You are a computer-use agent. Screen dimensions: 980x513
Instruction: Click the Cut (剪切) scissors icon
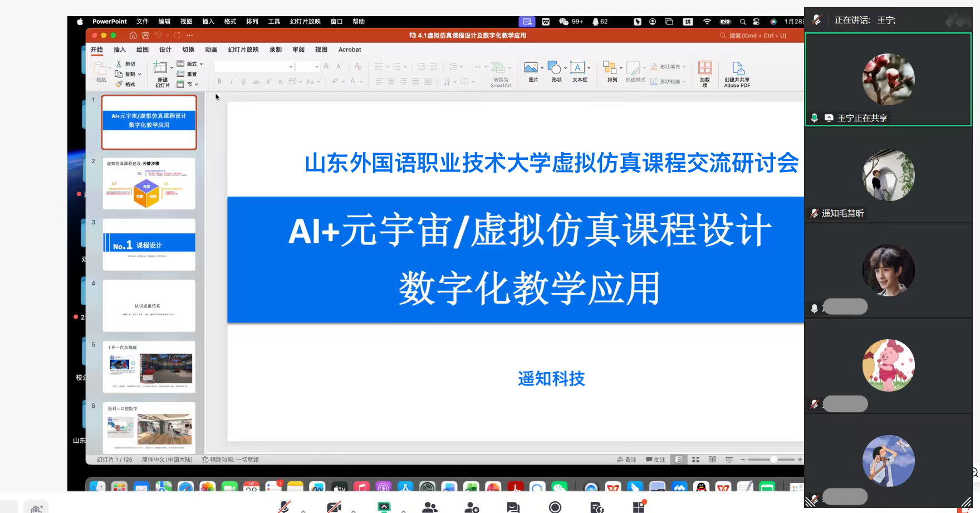(119, 64)
